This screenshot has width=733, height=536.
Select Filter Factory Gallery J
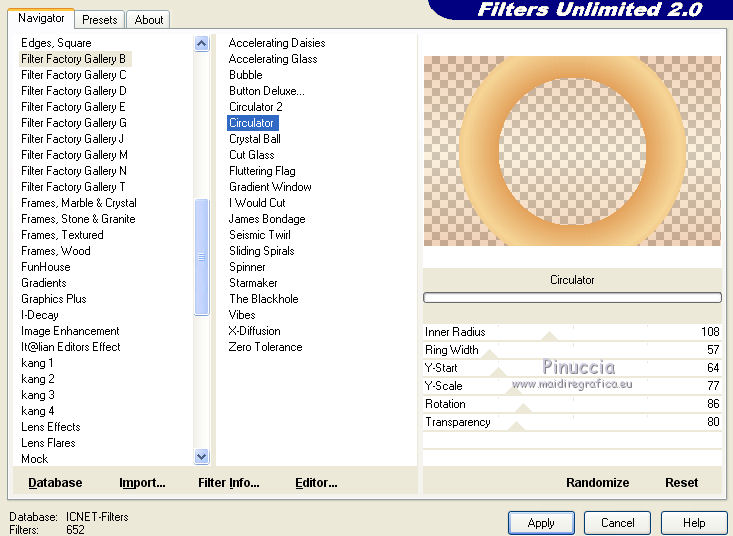[x=72, y=139]
